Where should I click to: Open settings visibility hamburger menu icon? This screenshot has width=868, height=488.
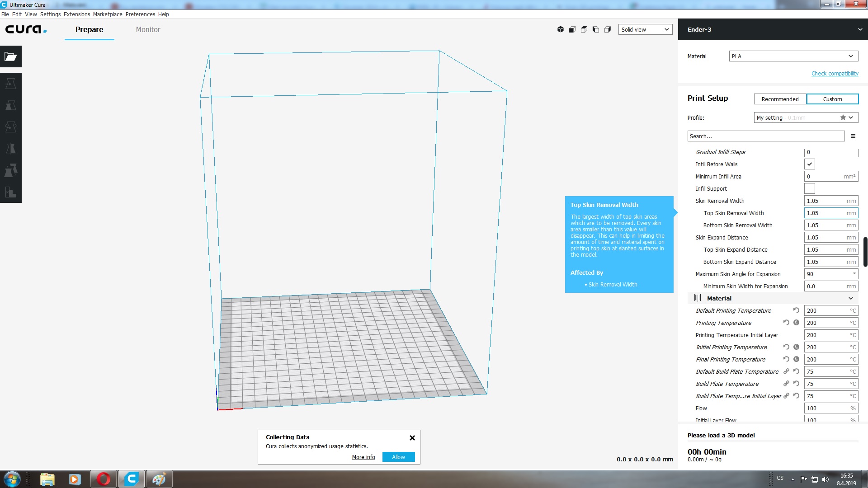click(853, 136)
